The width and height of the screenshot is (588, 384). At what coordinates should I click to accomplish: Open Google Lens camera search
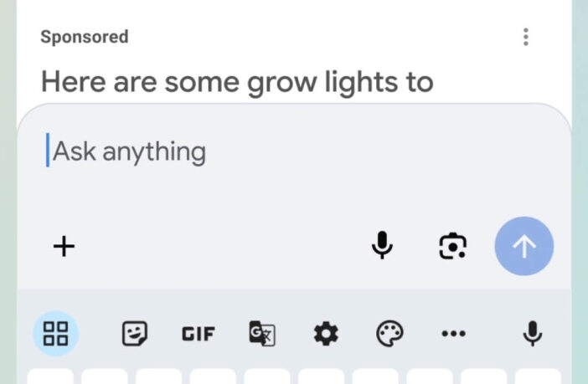click(452, 246)
